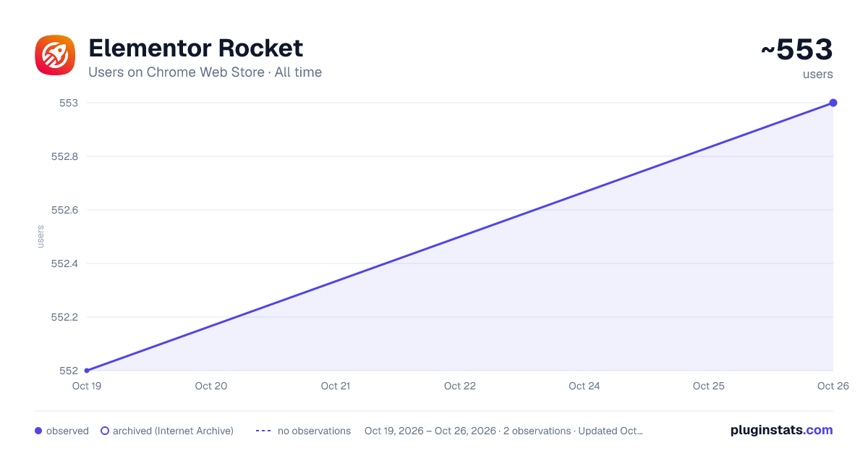Click the 552 y-axis label

click(69, 371)
